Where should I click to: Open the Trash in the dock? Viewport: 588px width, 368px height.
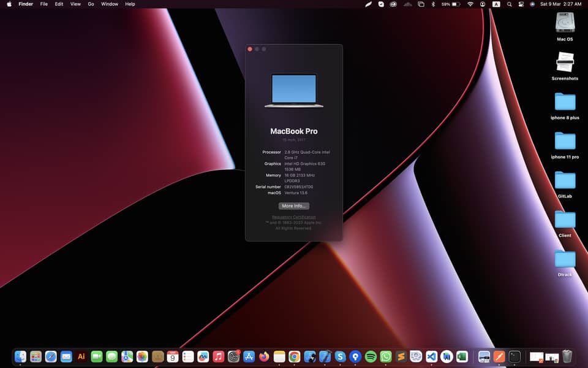pos(567,356)
